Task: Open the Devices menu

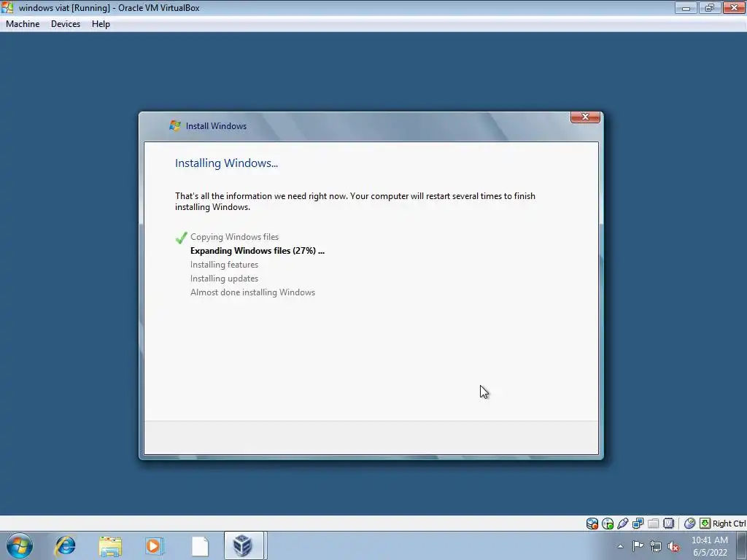Action: (65, 24)
